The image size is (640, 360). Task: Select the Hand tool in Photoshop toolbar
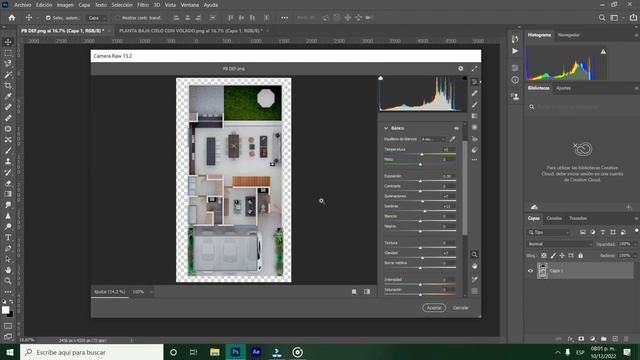click(8, 270)
